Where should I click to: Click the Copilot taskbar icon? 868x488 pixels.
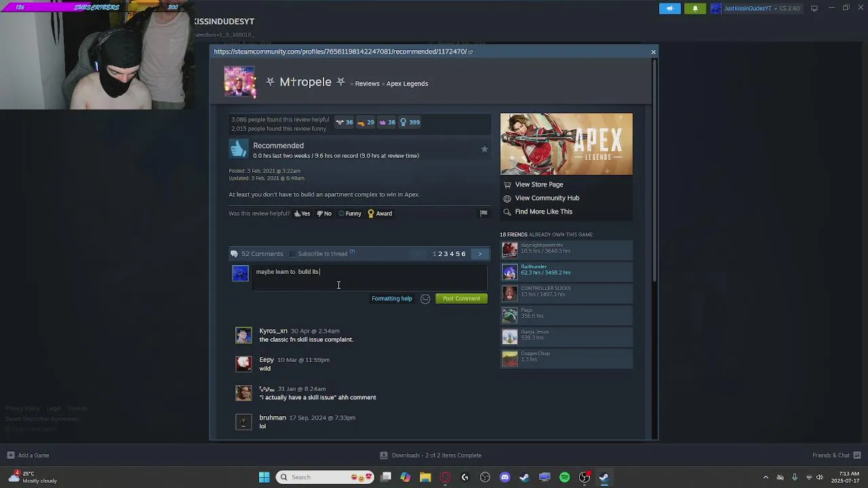click(406, 477)
